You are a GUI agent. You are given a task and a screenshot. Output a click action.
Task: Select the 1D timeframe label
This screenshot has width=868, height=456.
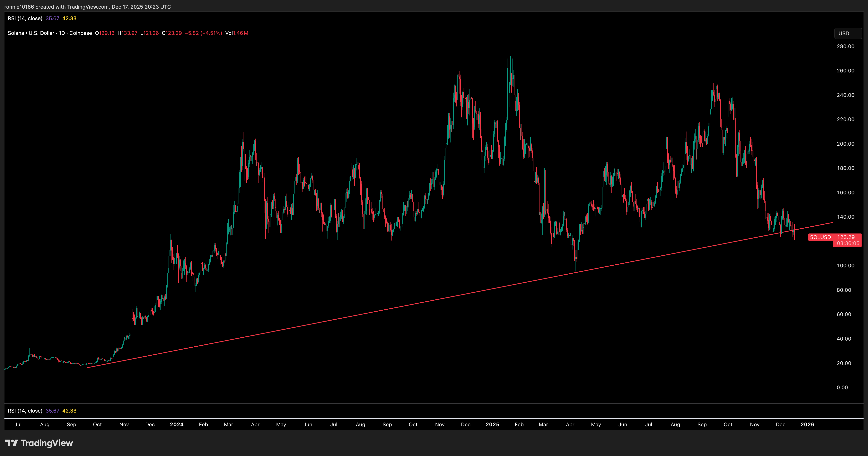62,33
